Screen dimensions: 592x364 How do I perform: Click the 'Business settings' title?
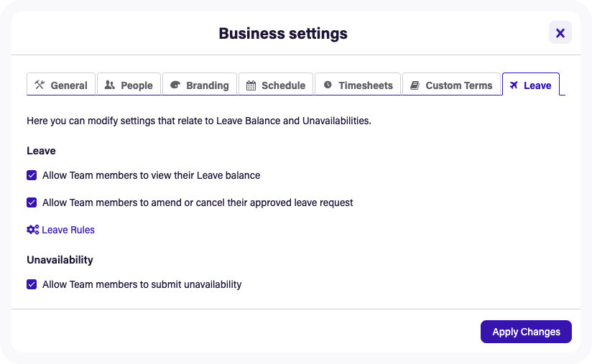pyautogui.click(x=283, y=33)
